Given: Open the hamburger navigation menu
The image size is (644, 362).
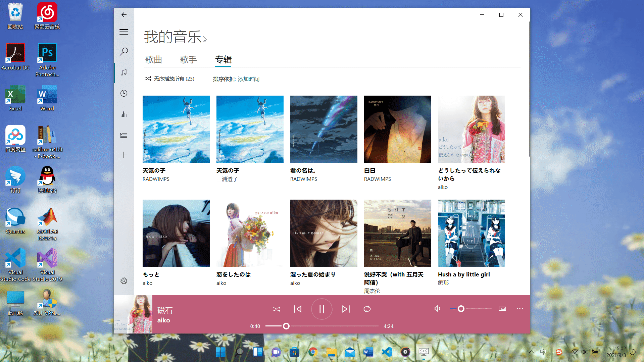Looking at the screenshot, I should tap(124, 32).
